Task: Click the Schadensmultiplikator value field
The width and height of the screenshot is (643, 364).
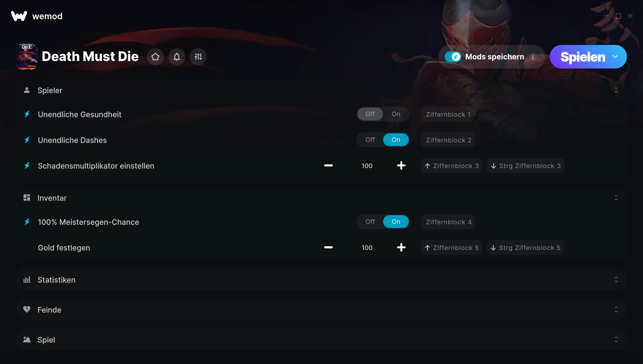Action: [x=367, y=166]
